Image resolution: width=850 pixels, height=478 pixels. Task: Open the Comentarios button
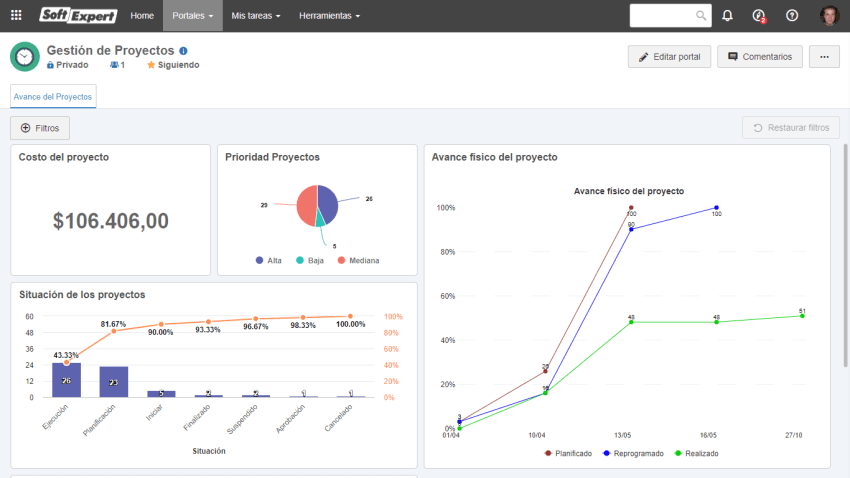point(760,57)
